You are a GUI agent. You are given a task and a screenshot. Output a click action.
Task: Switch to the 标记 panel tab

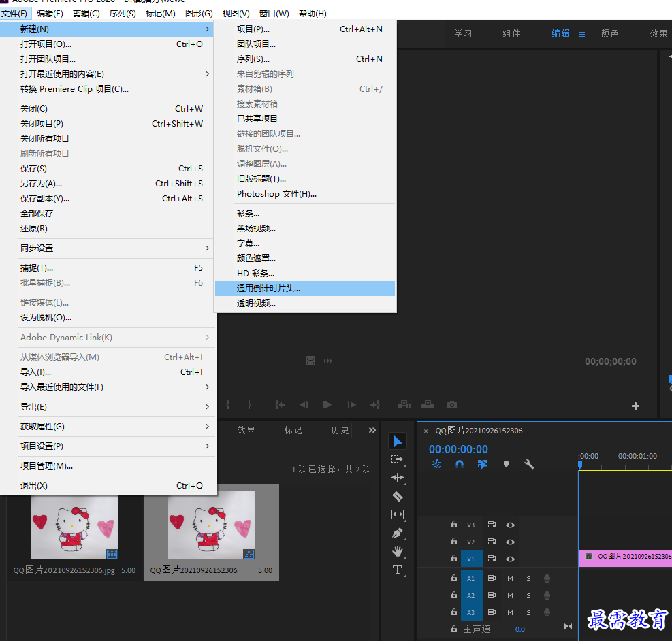coord(293,430)
